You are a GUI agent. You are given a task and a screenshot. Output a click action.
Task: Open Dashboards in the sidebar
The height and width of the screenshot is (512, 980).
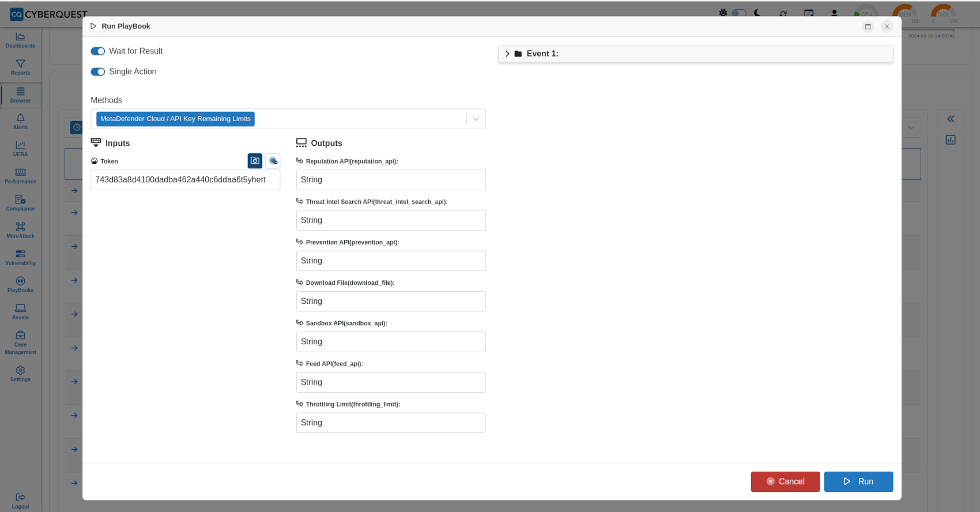pyautogui.click(x=20, y=40)
